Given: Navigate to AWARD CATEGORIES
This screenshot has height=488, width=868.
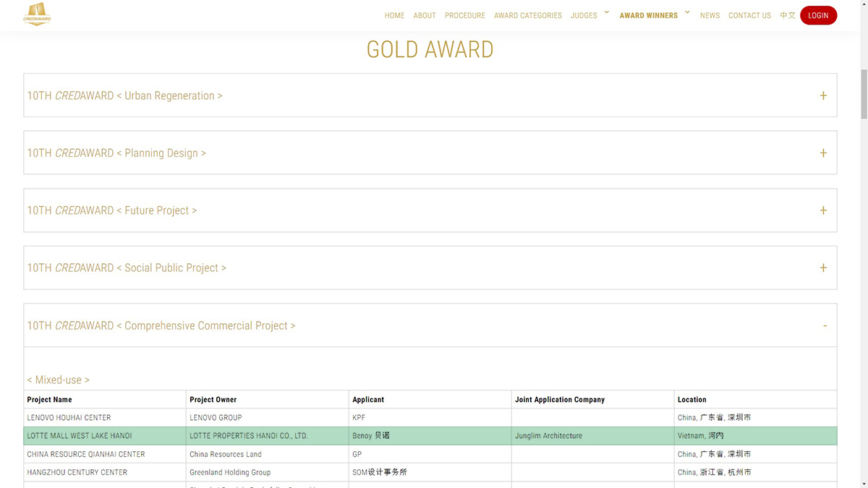Looking at the screenshot, I should coord(528,15).
